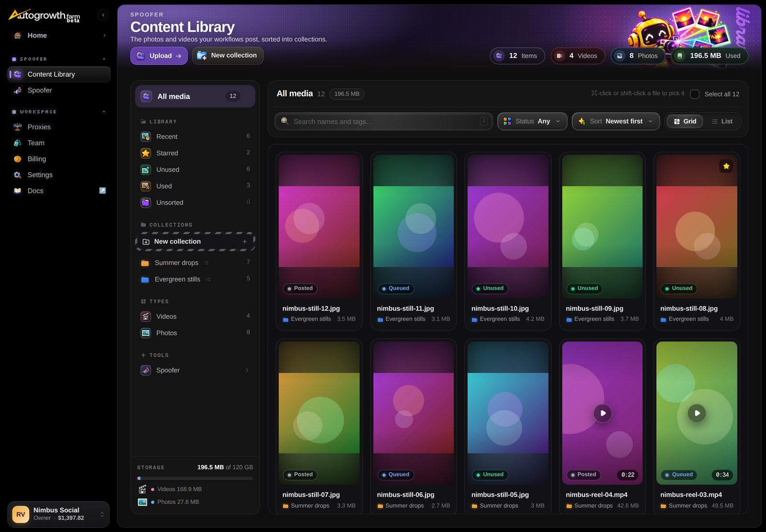Collapse the sidebar with the chevron button
766x532 pixels.
pos(103,15)
